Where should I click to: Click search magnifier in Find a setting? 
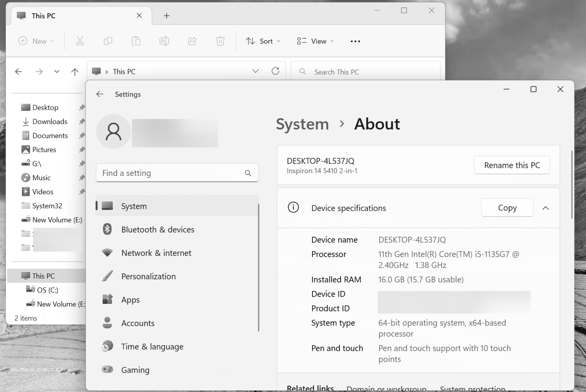(248, 173)
